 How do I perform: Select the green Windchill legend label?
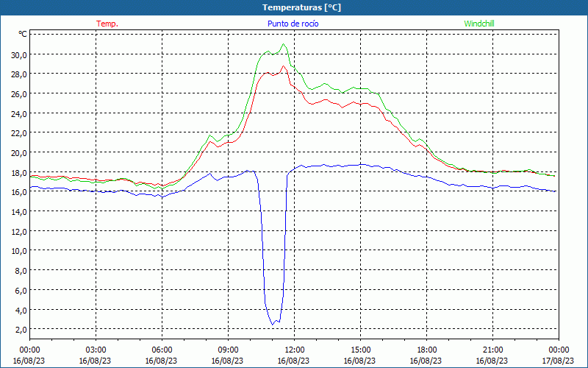pyautogui.click(x=479, y=24)
